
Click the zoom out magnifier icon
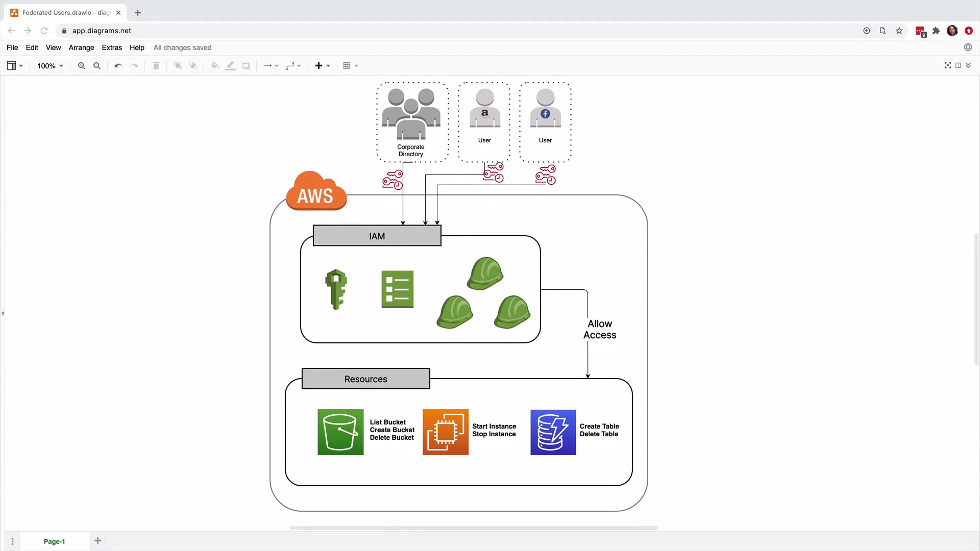(97, 66)
